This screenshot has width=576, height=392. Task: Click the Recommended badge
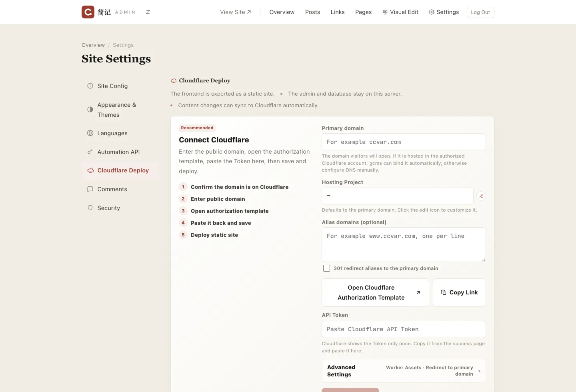pyautogui.click(x=197, y=128)
